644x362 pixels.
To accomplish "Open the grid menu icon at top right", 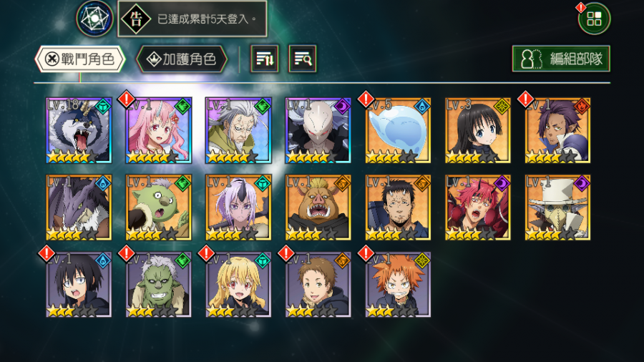I will coord(595,19).
